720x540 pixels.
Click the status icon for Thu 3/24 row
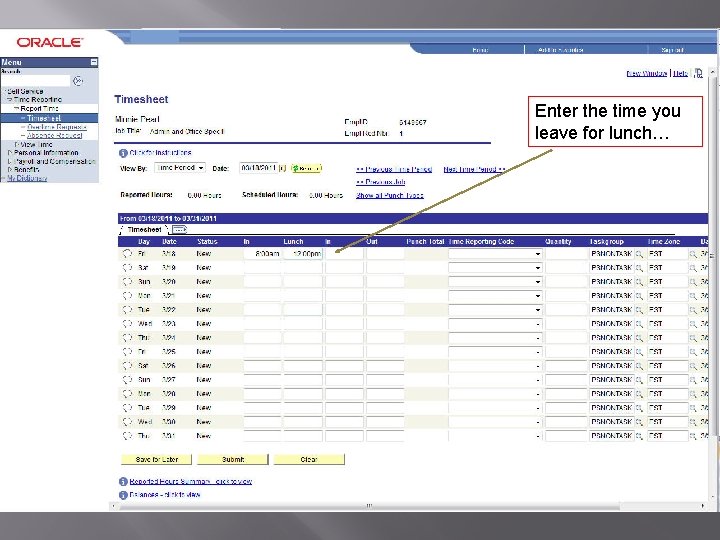tap(127, 338)
